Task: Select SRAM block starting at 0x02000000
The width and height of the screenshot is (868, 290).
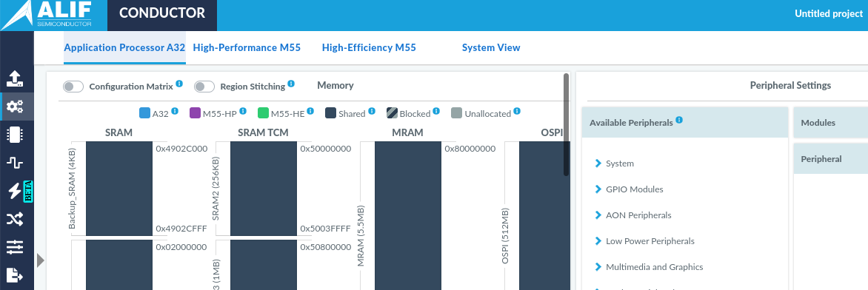Action: [119, 265]
